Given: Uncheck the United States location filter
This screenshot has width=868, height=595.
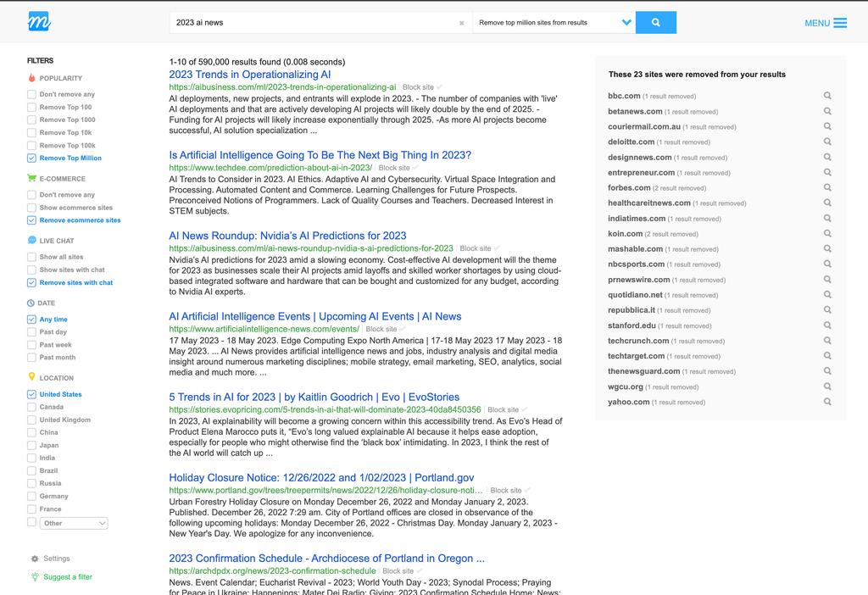Looking at the screenshot, I should [31, 394].
